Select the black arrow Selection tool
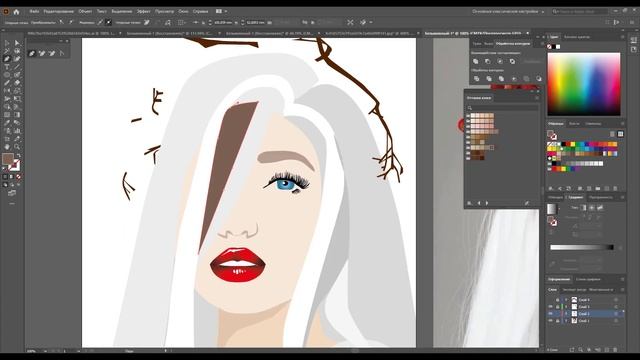The image size is (640, 360). (x=7, y=43)
